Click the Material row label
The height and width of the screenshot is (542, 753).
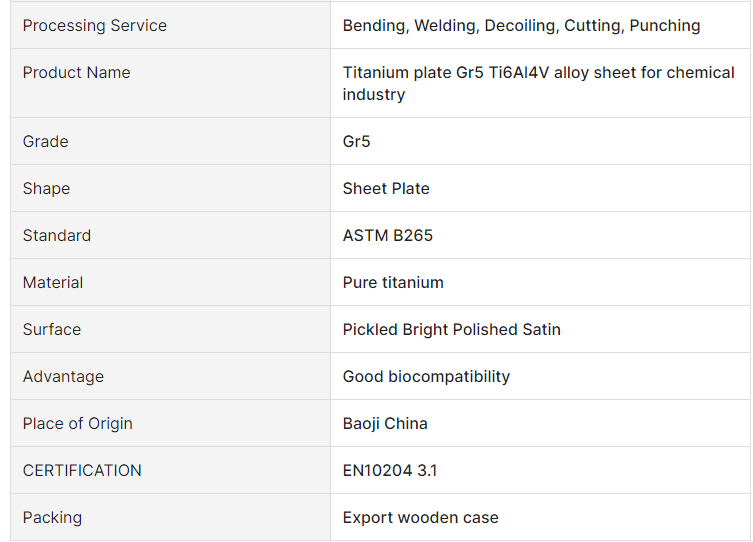point(53,282)
